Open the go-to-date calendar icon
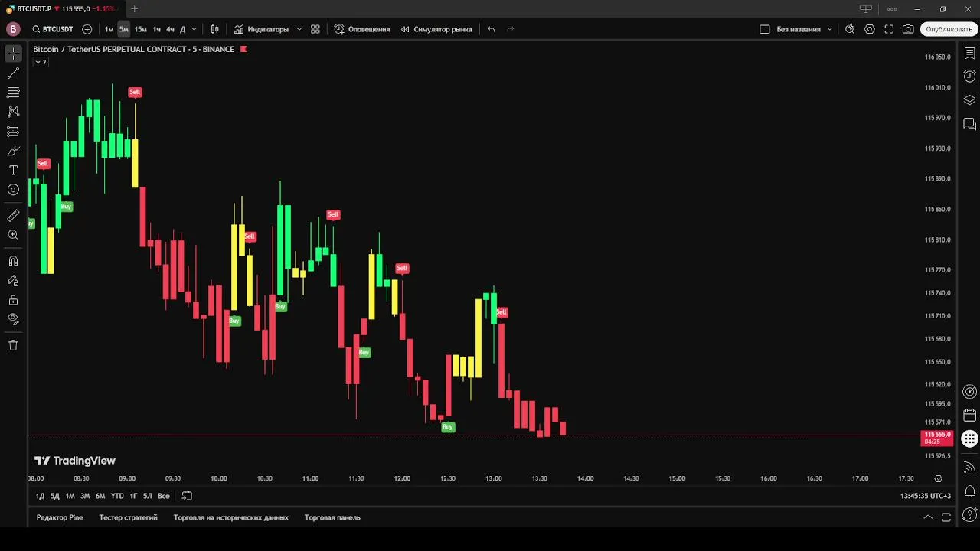 click(x=187, y=496)
